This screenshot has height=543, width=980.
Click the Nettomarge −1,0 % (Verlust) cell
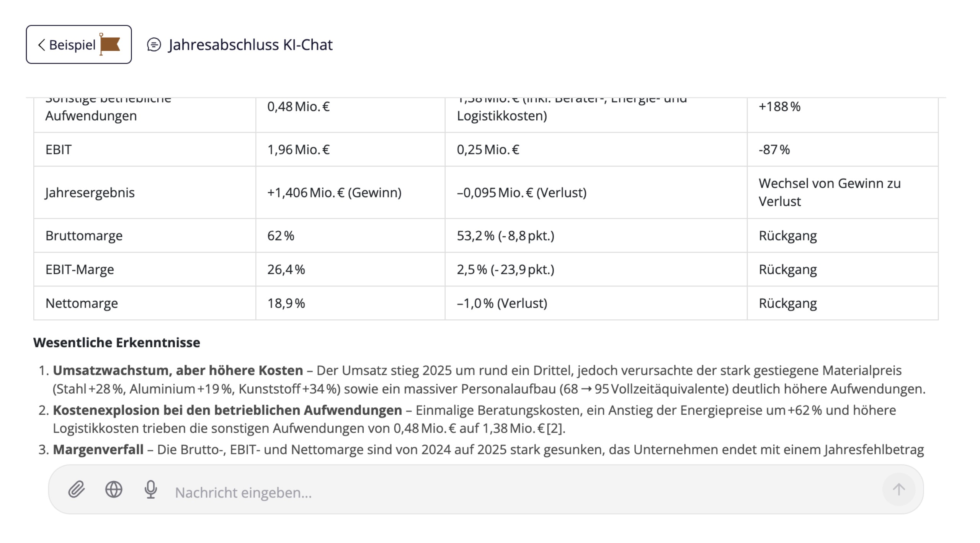click(502, 303)
